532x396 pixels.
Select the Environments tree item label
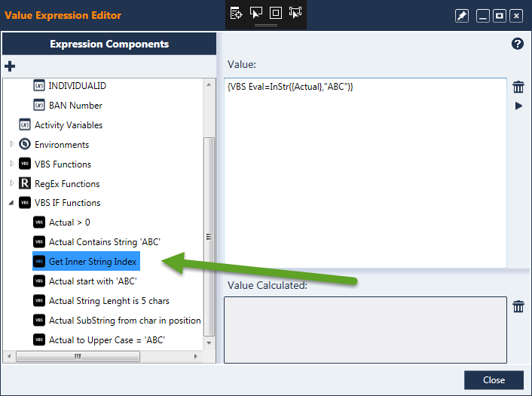(62, 145)
